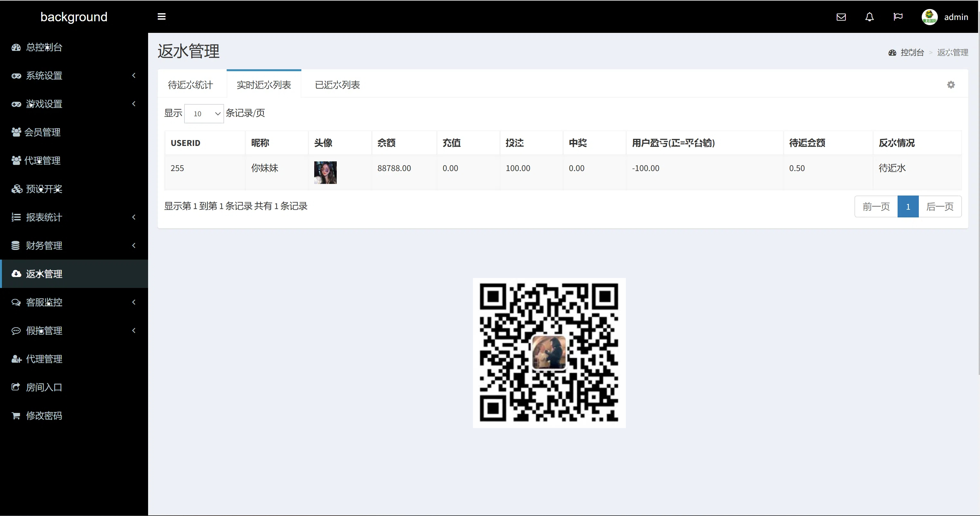
Task: Click the profit-loss value -100.00
Action: (645, 168)
